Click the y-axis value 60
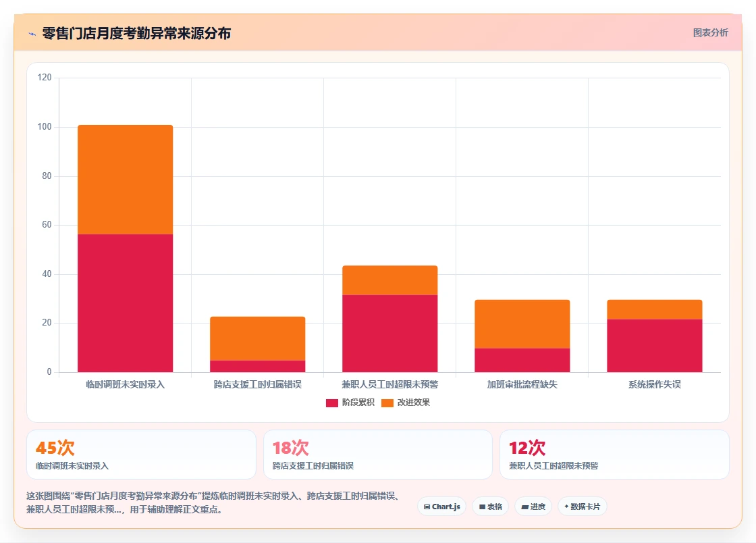The image size is (756, 543). pyautogui.click(x=47, y=225)
